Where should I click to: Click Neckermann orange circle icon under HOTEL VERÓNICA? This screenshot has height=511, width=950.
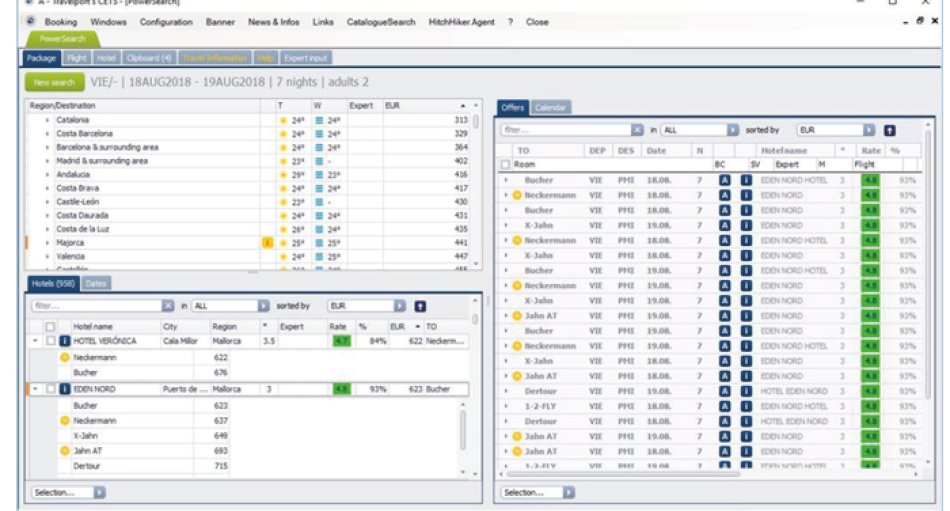[65, 358]
